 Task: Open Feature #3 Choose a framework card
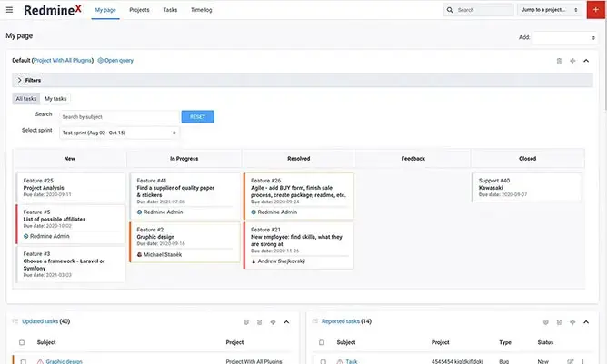71,264
